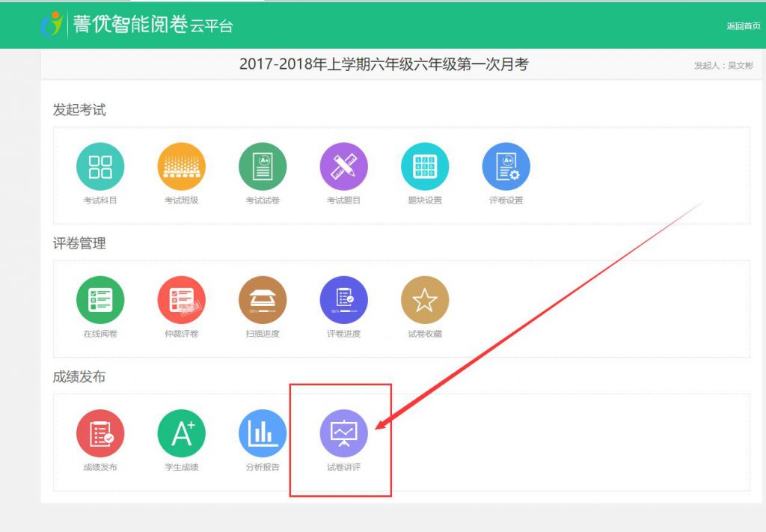766x532 pixels.
Task: Click the 菁优智能阅卷 logo
Action: point(136,24)
